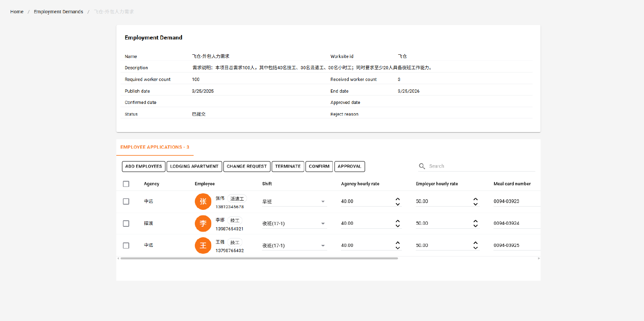The image size is (644, 321).
Task: Click the horizontal table scrollbar
Action: tap(259, 259)
